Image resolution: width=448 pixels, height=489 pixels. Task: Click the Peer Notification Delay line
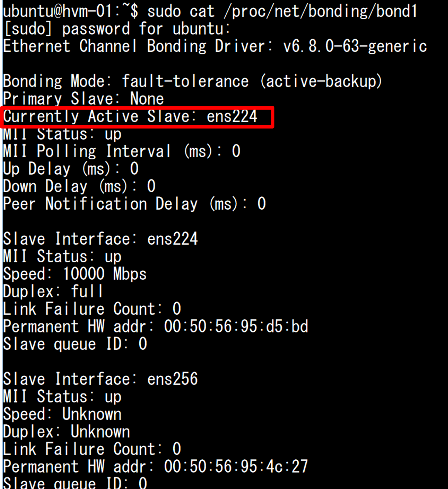135,204
